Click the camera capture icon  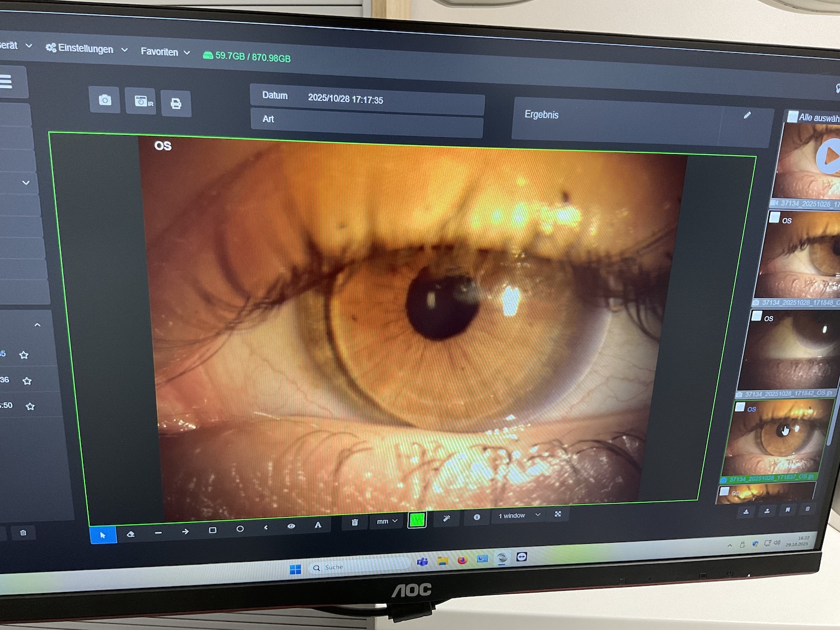pyautogui.click(x=105, y=101)
